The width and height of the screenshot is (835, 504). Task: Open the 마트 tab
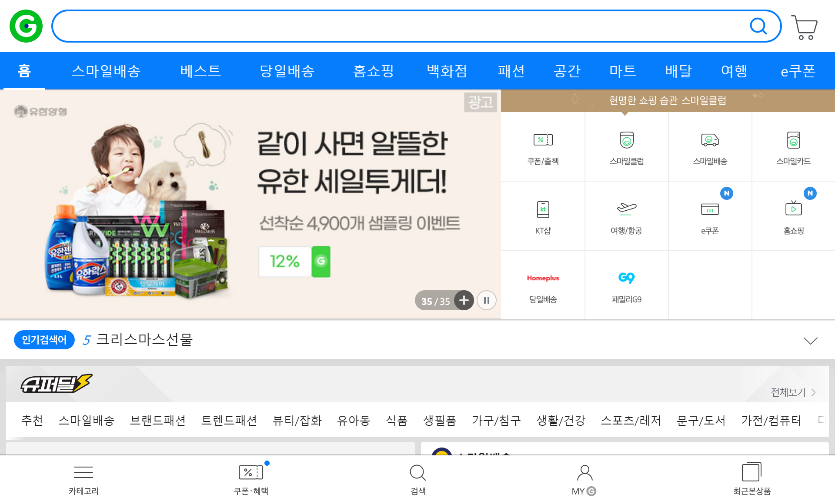622,71
